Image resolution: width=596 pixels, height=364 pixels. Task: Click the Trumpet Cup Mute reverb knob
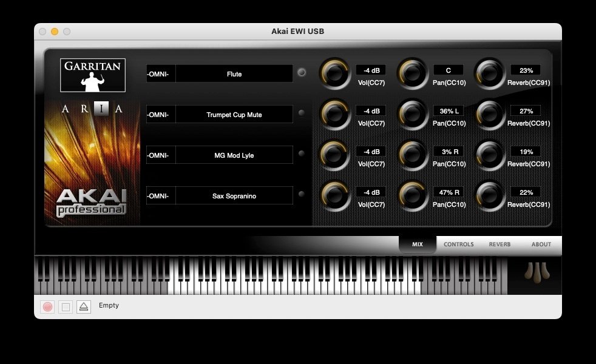(x=490, y=114)
